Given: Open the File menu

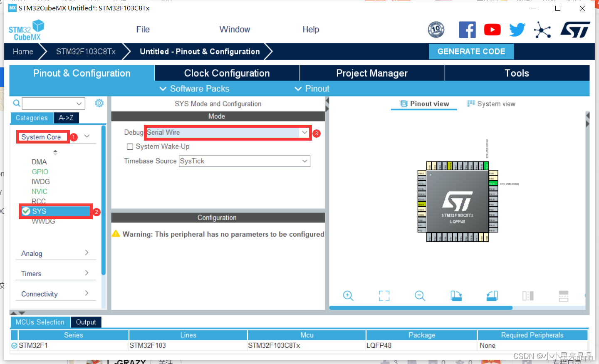Looking at the screenshot, I should pyautogui.click(x=143, y=30).
